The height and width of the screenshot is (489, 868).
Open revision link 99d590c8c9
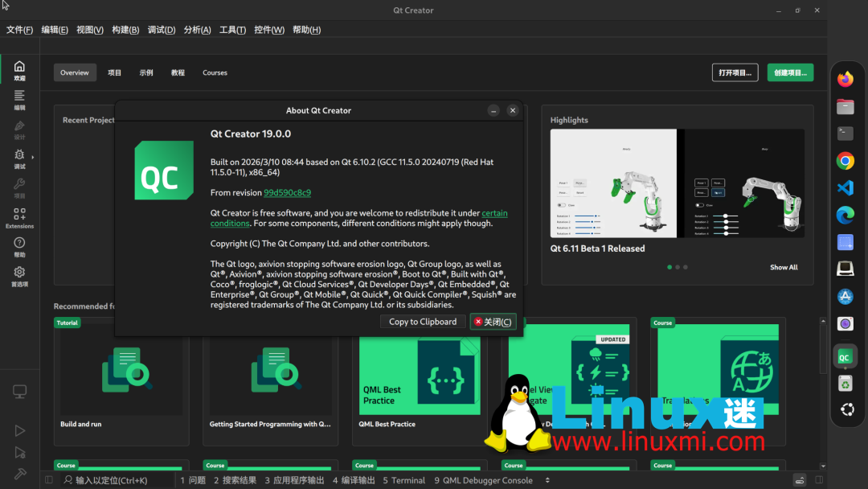coord(287,193)
